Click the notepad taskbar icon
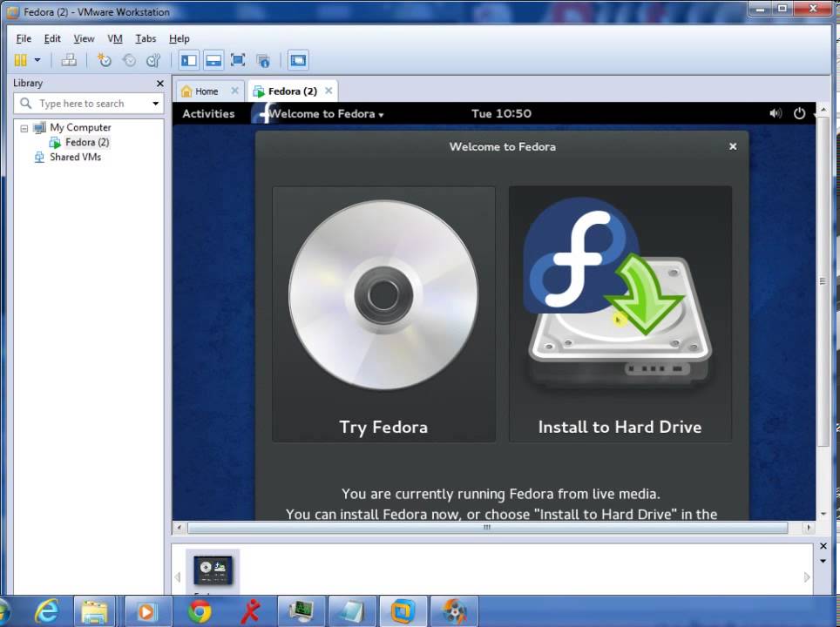The image size is (840, 627). tap(352, 611)
